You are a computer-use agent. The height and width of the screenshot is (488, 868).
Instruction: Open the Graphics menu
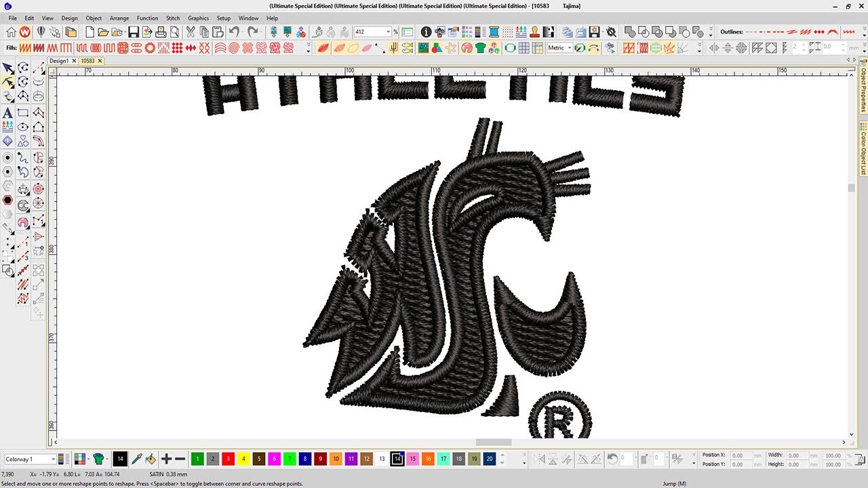click(x=198, y=18)
